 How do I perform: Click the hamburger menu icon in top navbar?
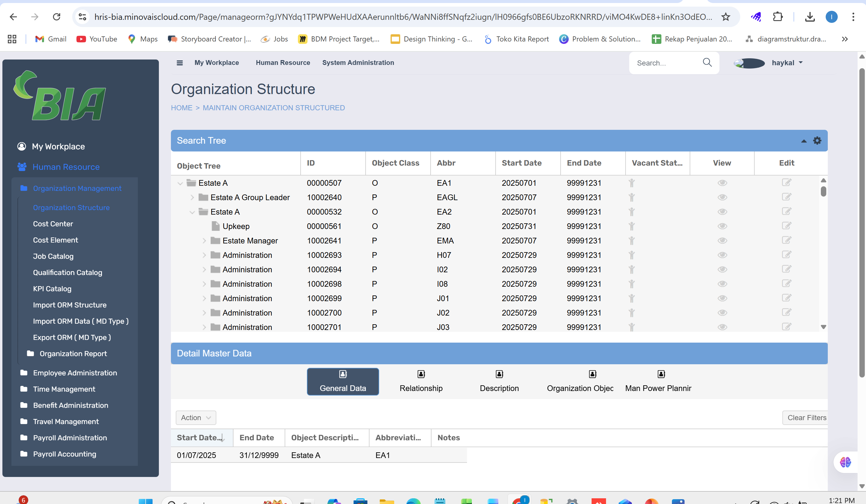(179, 63)
